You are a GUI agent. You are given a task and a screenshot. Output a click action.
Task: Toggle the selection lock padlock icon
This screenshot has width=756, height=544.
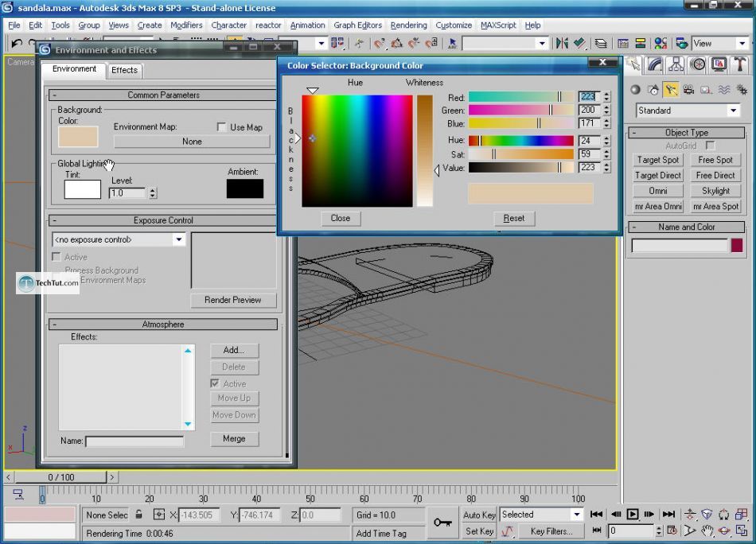(x=138, y=515)
